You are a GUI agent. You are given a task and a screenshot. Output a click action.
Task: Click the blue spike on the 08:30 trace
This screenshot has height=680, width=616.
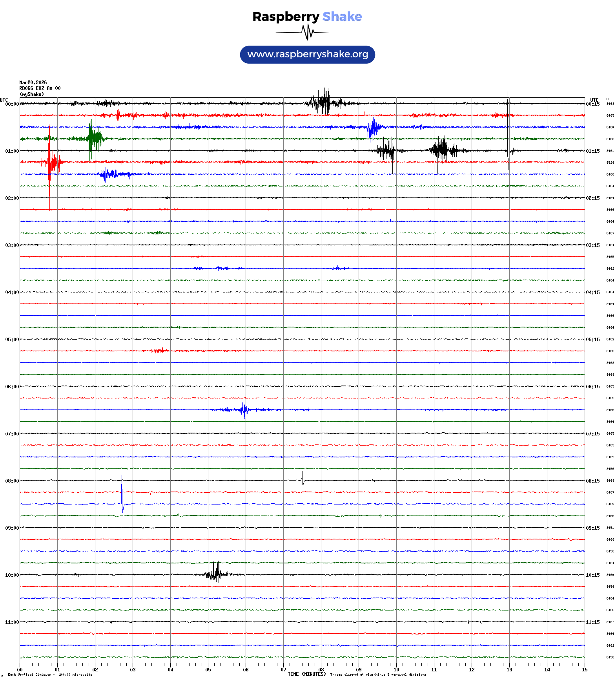coord(122,495)
